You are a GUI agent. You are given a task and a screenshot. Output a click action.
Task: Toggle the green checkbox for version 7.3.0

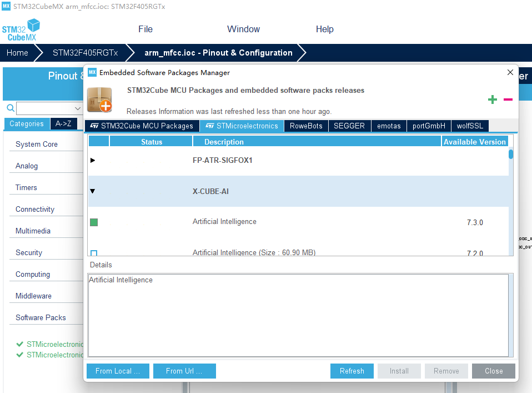[94, 222]
